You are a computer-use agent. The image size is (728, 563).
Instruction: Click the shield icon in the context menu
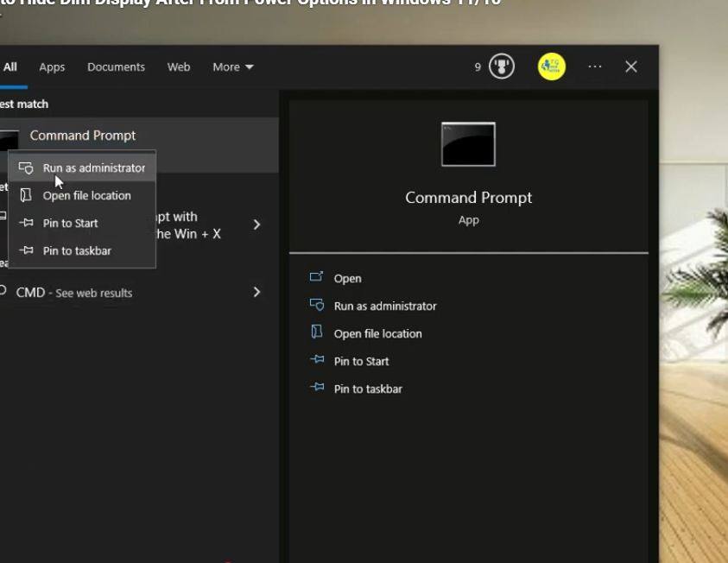27,168
